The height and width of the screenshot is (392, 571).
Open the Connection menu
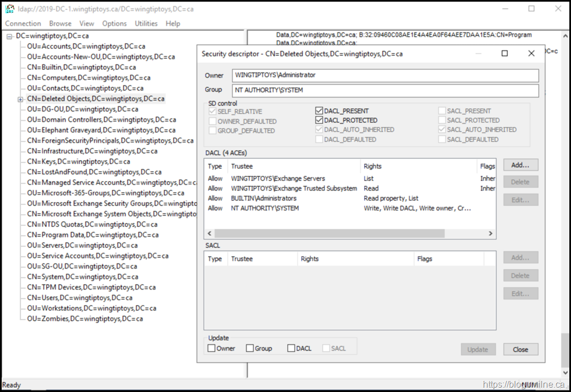point(23,23)
